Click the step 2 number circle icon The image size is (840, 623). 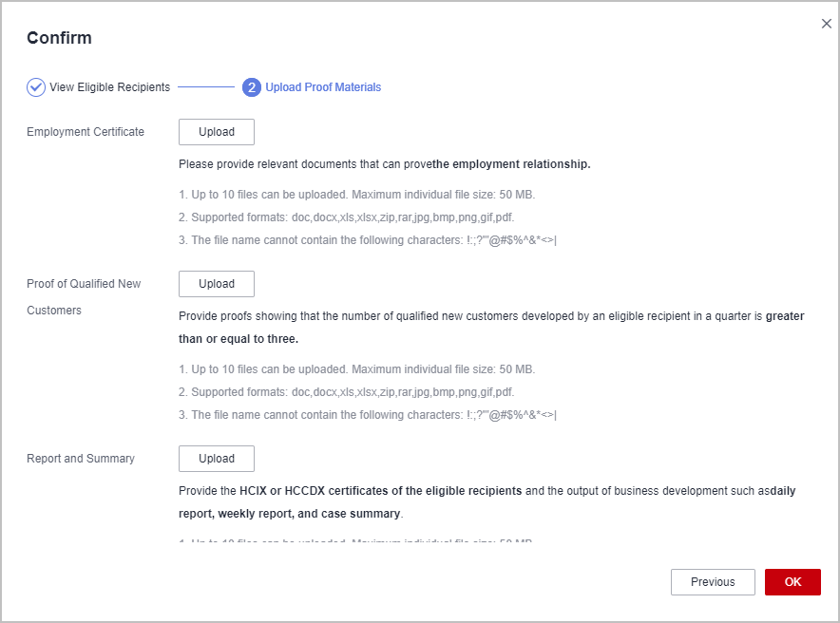252,87
